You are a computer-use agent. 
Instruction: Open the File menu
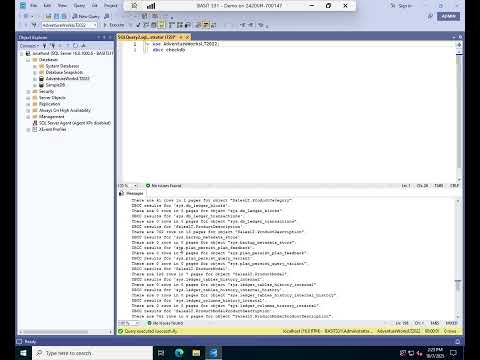pos(34,6)
